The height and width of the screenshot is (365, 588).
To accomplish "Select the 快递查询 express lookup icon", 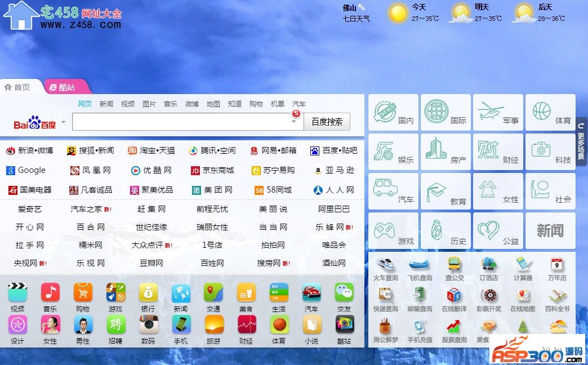I will [385, 296].
